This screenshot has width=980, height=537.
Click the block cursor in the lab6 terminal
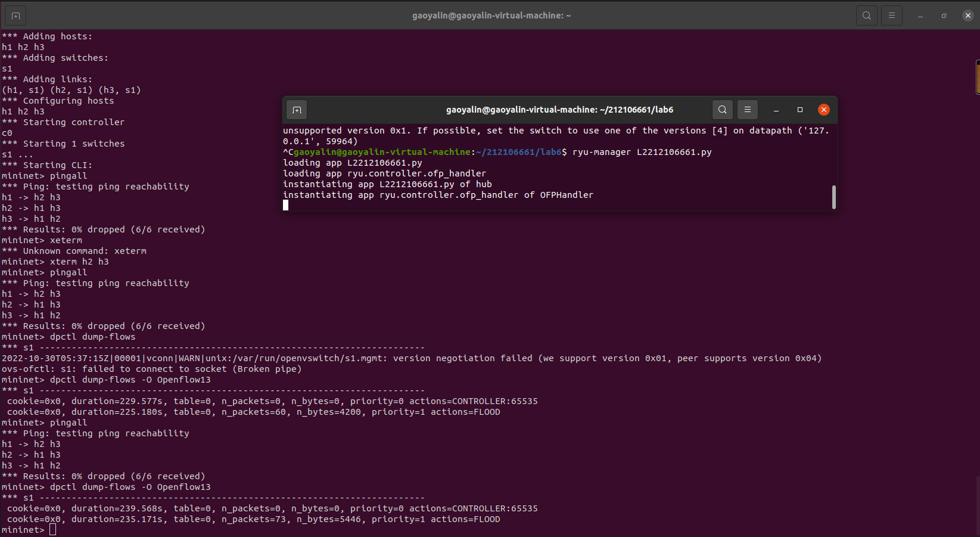coord(286,205)
